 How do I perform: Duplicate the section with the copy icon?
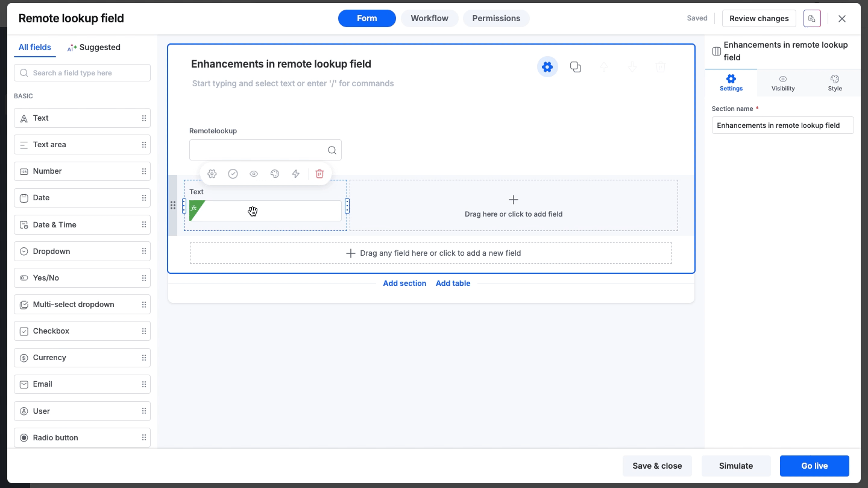pos(576,67)
